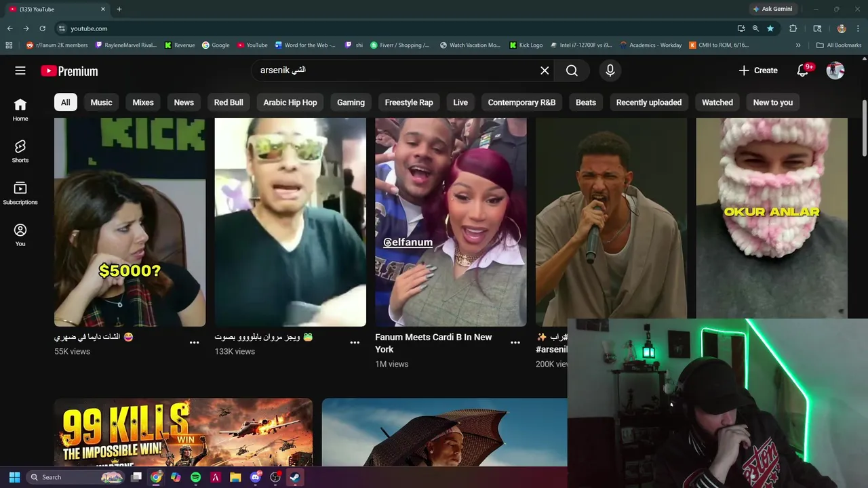Open the You page in sidebar
Image resolution: width=868 pixels, height=488 pixels.
coord(20,235)
